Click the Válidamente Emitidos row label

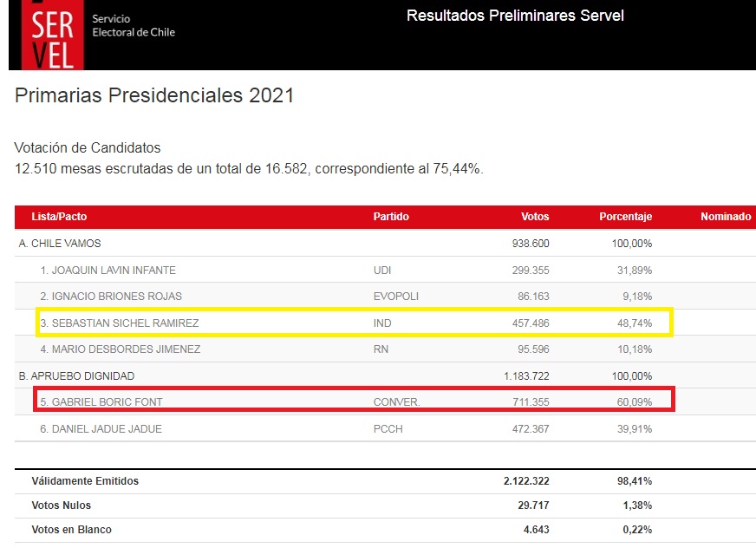click(x=85, y=481)
